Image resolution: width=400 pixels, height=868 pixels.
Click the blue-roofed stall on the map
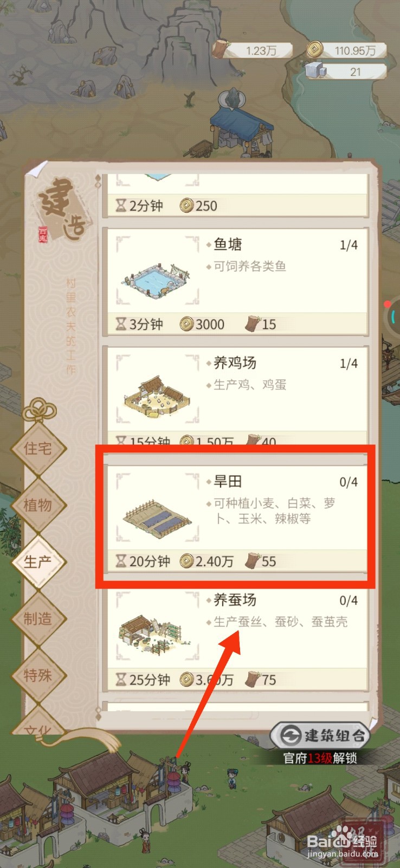coord(240,129)
